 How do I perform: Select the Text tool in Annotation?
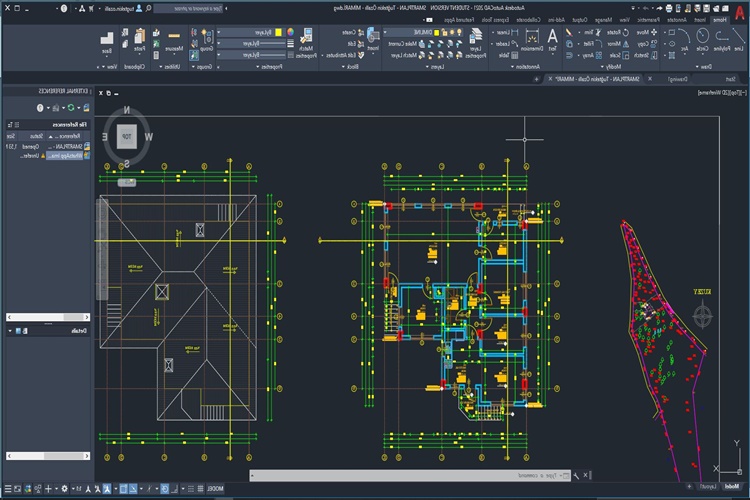pyautogui.click(x=552, y=39)
